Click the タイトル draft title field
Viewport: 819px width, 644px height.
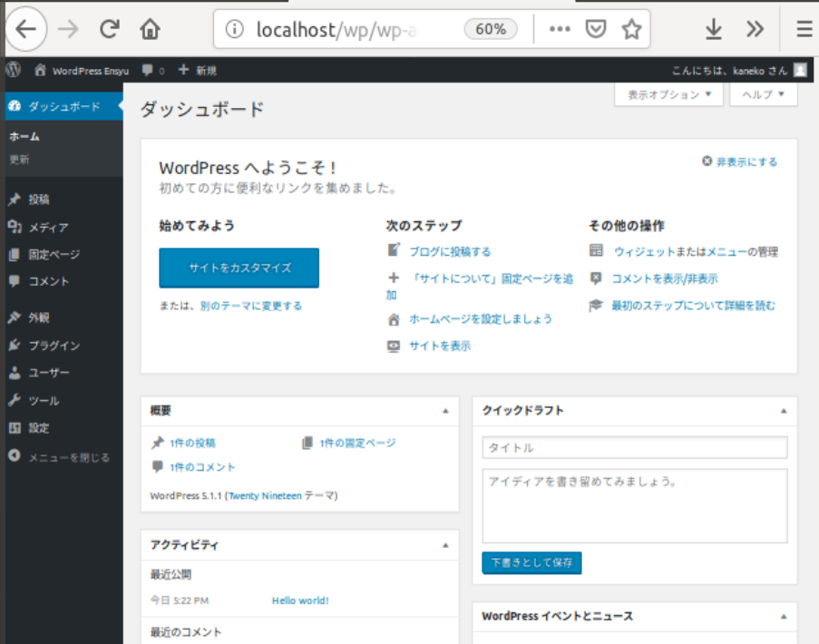click(635, 447)
